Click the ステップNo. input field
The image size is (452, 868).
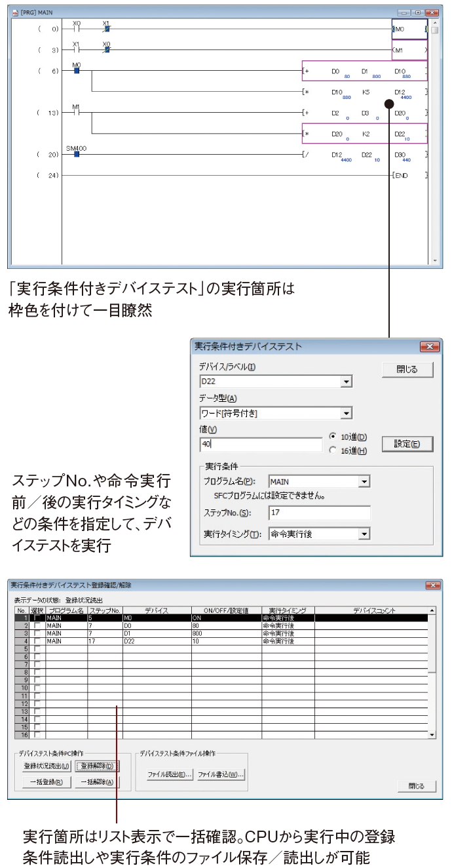319,513
